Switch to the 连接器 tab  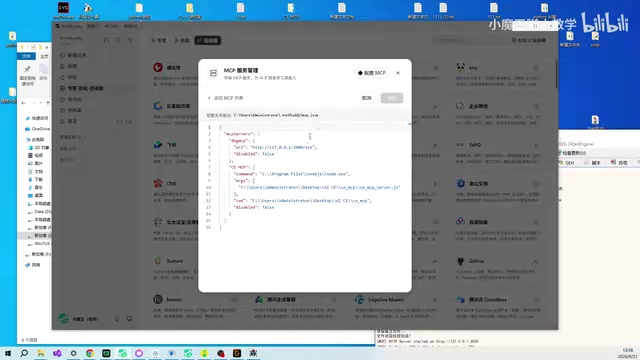(x=208, y=40)
